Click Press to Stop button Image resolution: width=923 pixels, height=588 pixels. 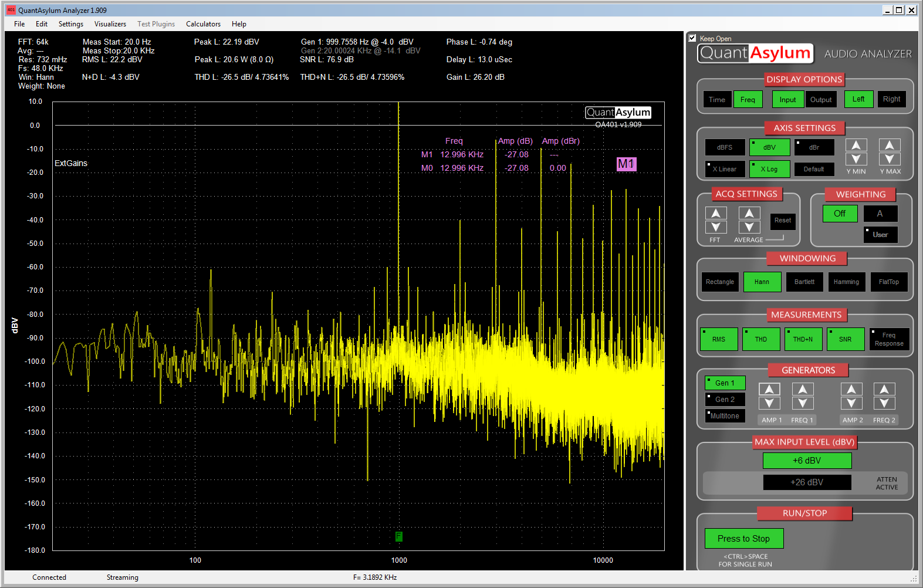744,539
